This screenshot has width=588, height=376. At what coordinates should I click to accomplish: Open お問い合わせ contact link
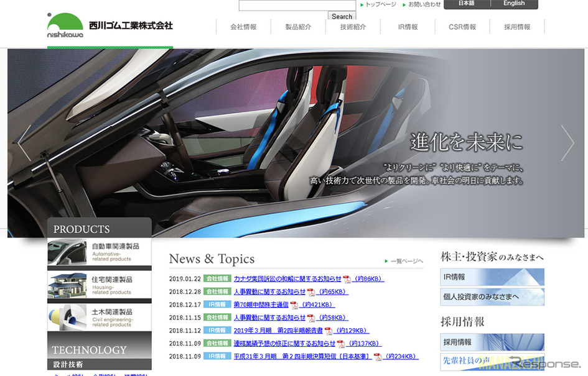coord(424,4)
